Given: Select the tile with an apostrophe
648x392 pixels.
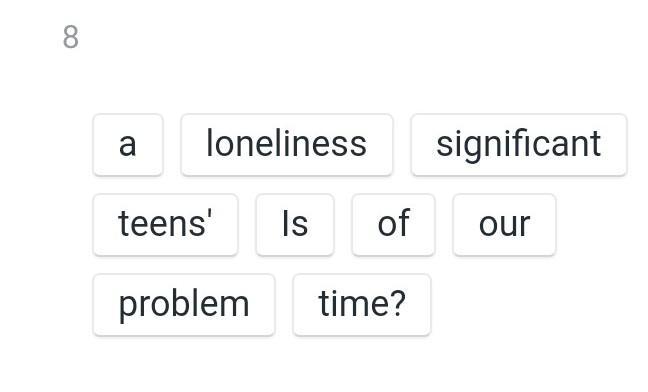Looking at the screenshot, I should [165, 225].
